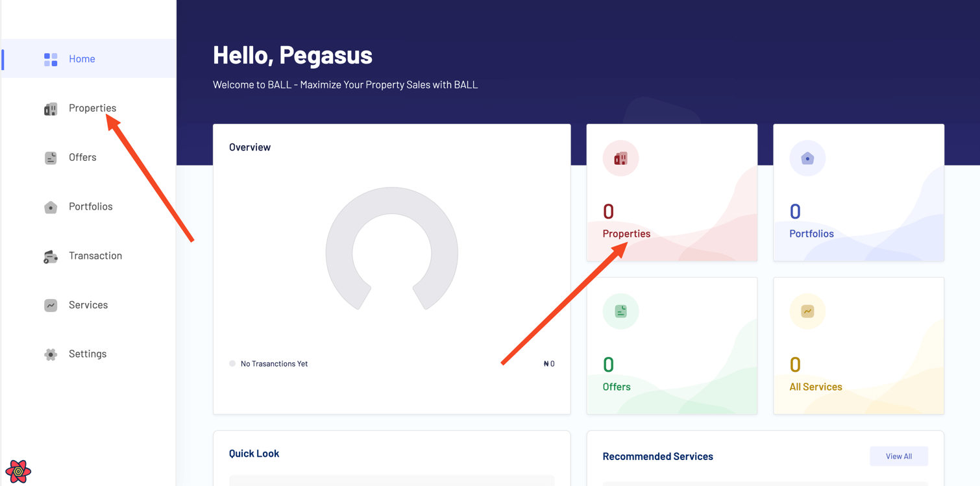Open the Properties count label on card
This screenshot has height=486, width=980.
[x=626, y=234]
